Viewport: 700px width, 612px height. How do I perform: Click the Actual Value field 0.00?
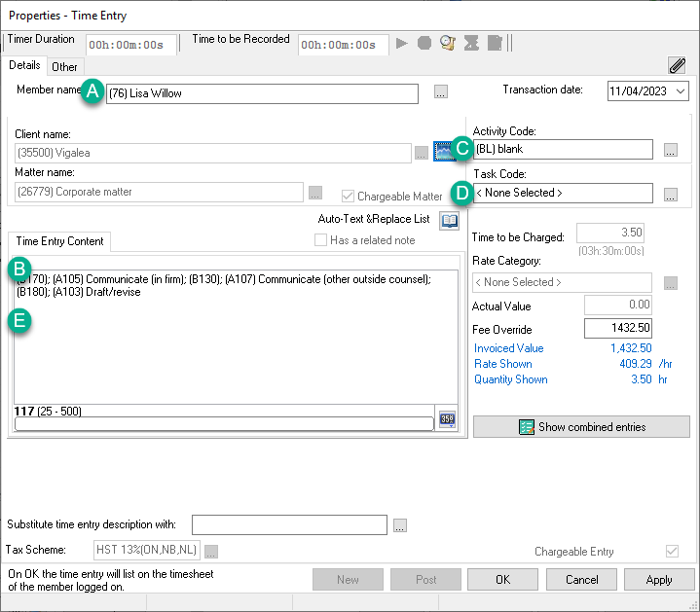[618, 305]
